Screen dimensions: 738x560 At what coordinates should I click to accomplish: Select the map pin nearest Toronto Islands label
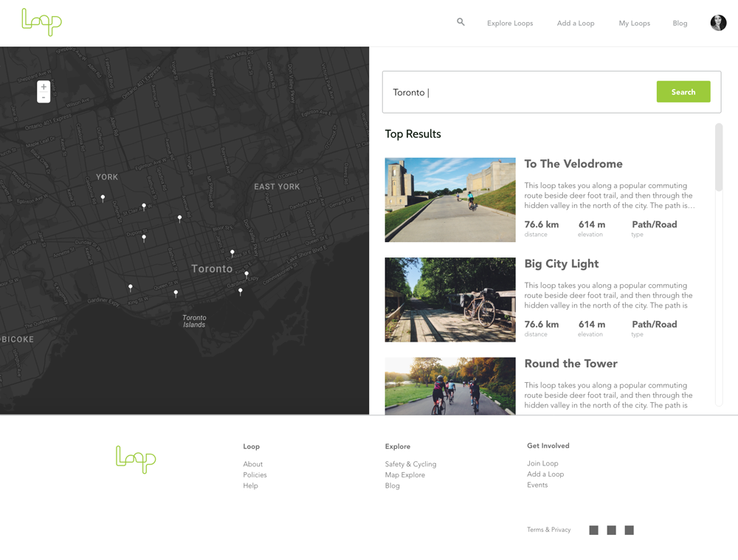(x=176, y=293)
